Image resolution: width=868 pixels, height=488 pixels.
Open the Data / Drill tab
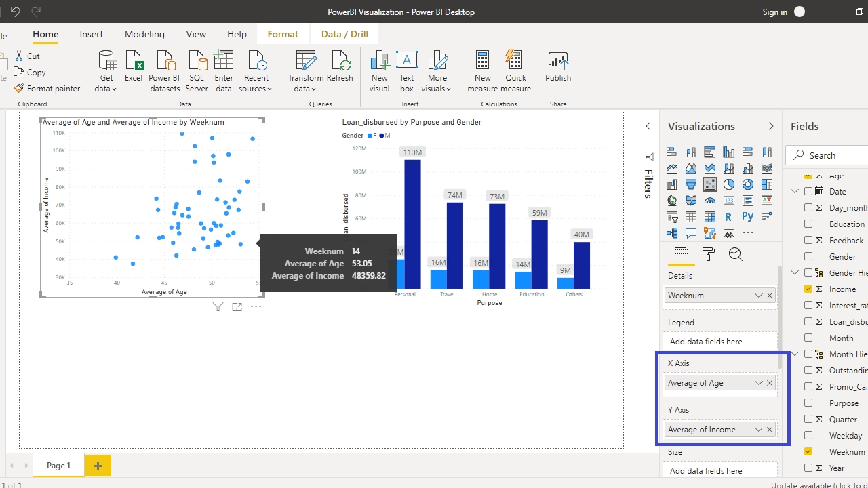[344, 34]
